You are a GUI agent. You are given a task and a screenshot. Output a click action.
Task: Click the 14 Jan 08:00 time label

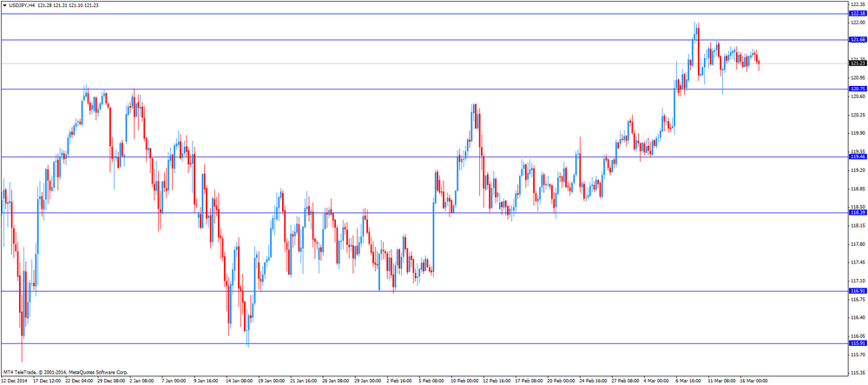pyautogui.click(x=240, y=382)
